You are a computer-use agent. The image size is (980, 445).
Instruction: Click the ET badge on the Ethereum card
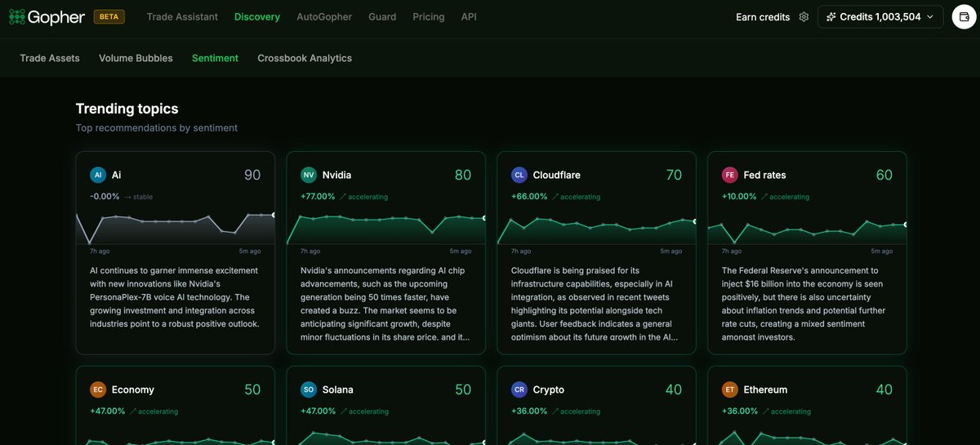[x=730, y=389]
